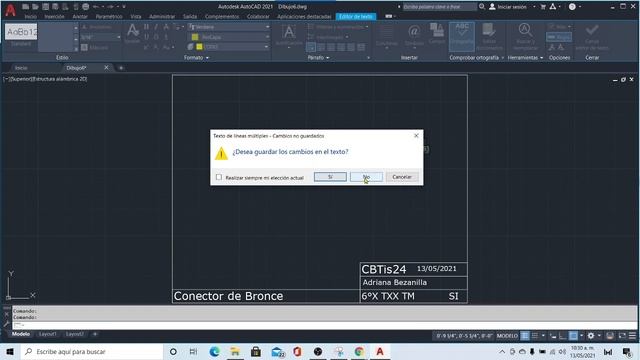Open the Salida ribbon tab
This screenshot has width=640, height=360.
coord(190,17)
